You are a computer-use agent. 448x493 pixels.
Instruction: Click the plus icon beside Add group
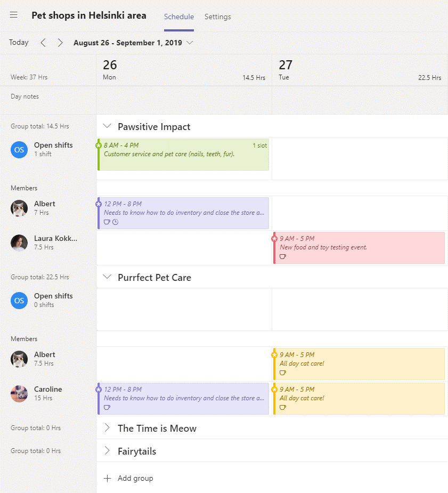tap(107, 478)
